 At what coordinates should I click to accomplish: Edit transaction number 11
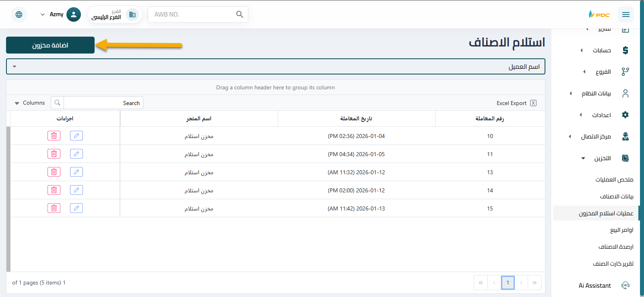(76, 154)
